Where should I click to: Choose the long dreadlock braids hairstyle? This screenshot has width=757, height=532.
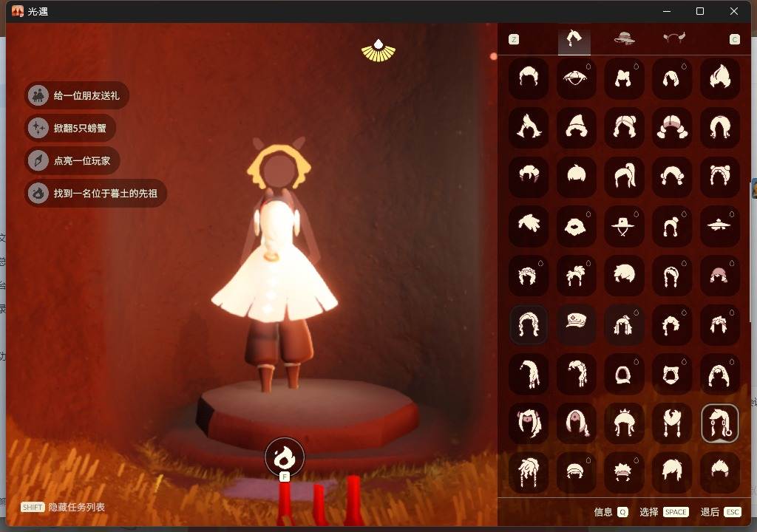coord(528,471)
